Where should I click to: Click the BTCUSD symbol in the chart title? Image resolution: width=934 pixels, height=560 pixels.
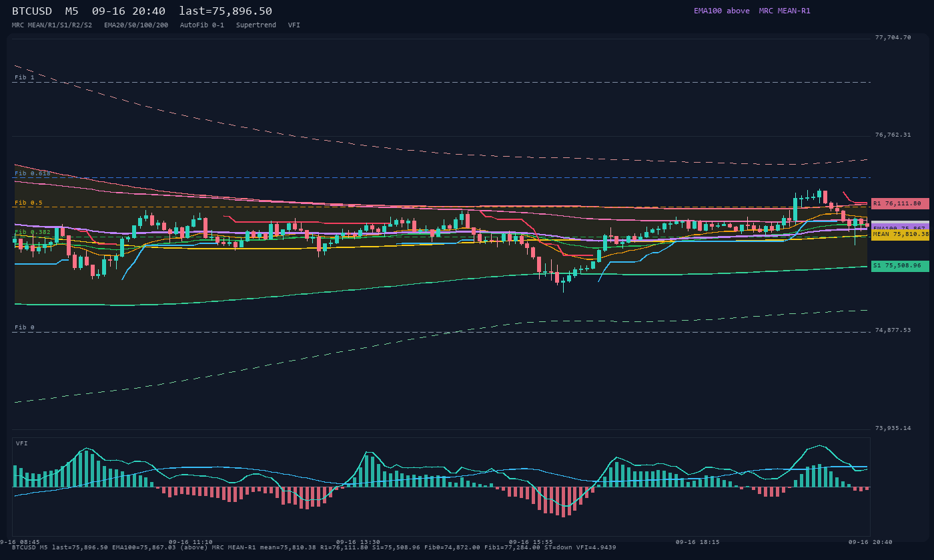[32, 11]
